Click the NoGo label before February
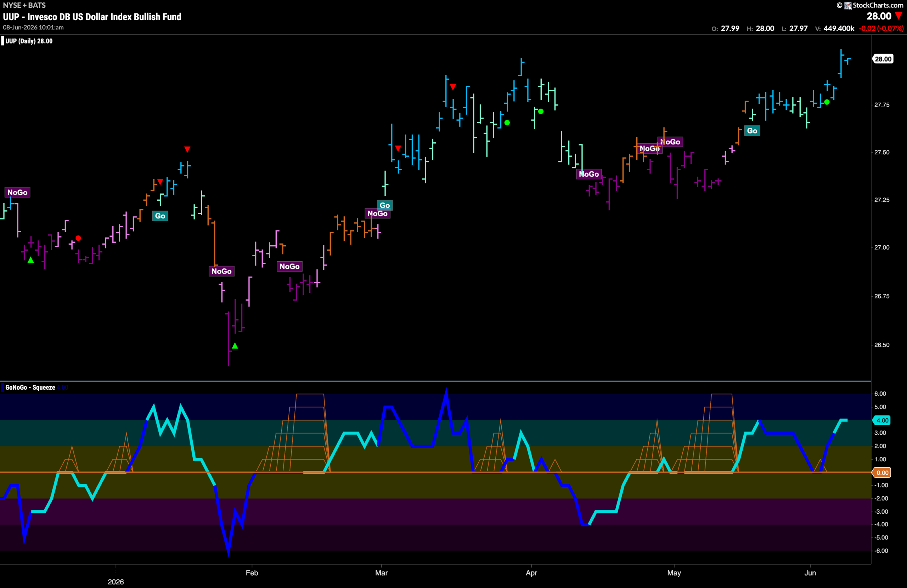The height and width of the screenshot is (588, 907). (221, 271)
